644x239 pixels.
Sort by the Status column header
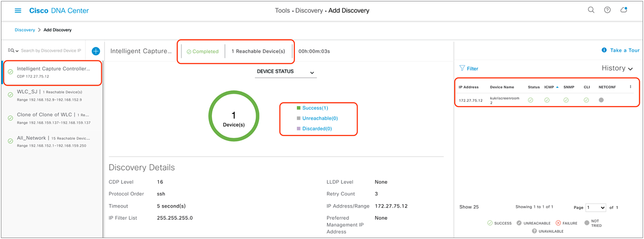(534, 87)
